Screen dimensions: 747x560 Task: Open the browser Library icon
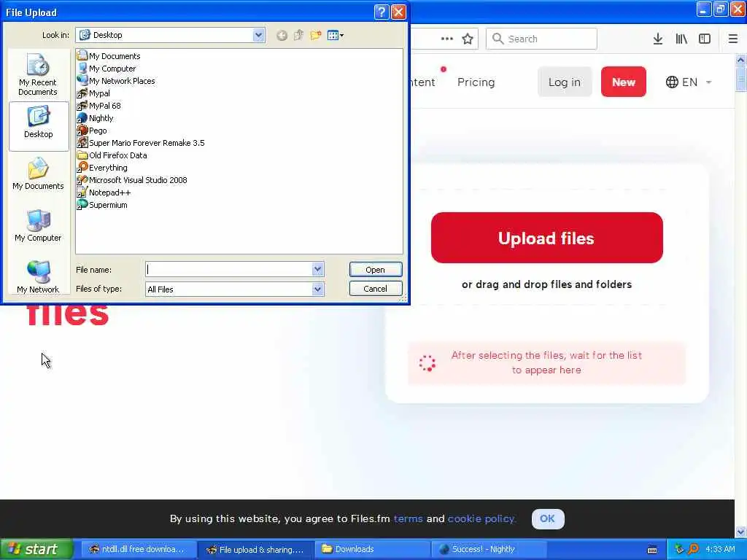coord(681,39)
